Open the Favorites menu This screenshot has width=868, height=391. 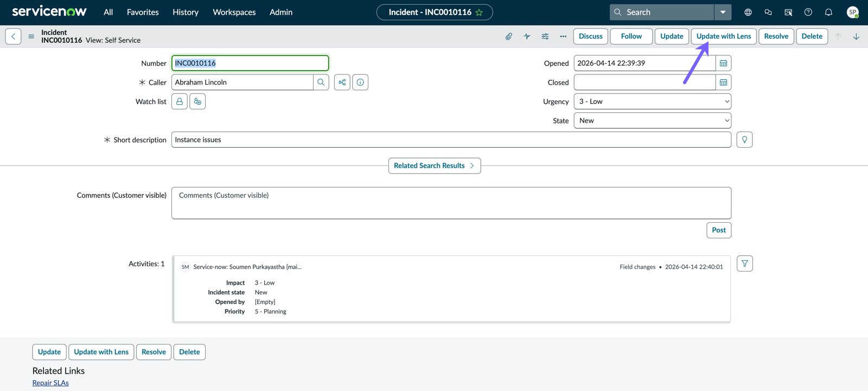pyautogui.click(x=143, y=12)
